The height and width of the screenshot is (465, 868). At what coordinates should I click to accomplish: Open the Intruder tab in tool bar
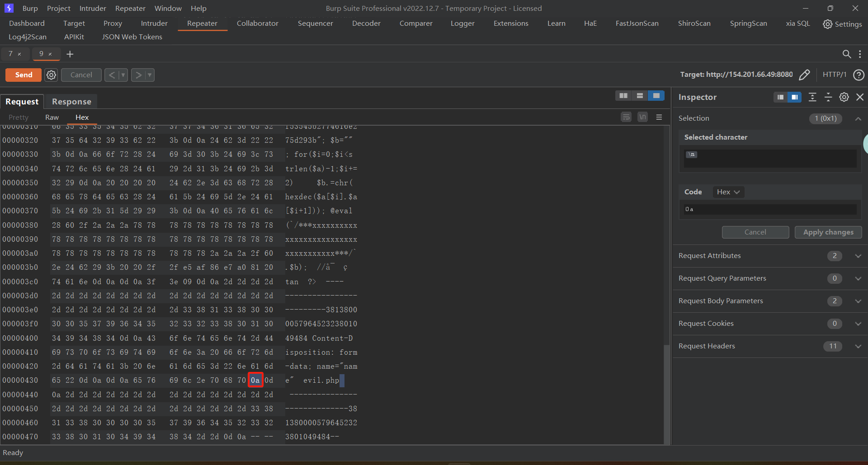point(154,23)
